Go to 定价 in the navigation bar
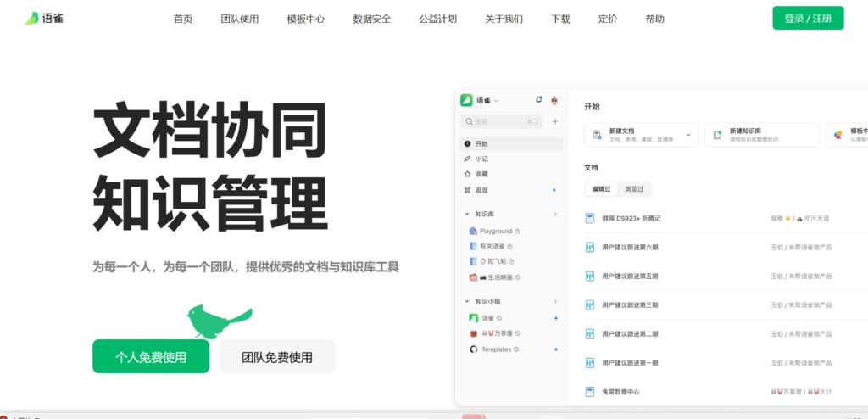Viewport: 868px width, 419px height. coord(607,19)
